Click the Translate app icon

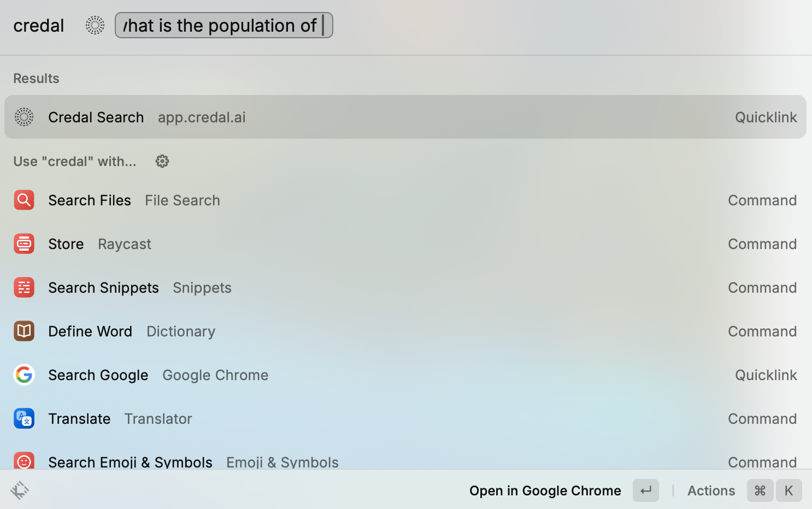click(x=24, y=419)
